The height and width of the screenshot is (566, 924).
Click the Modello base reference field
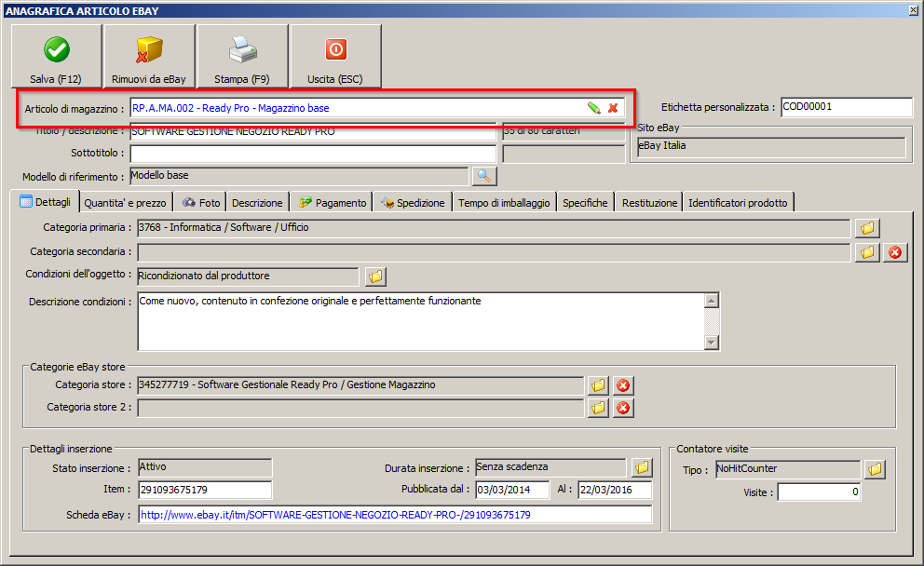[x=299, y=176]
